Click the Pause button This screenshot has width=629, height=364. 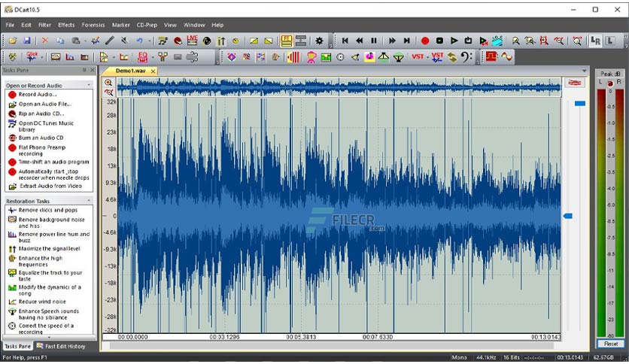click(374, 41)
